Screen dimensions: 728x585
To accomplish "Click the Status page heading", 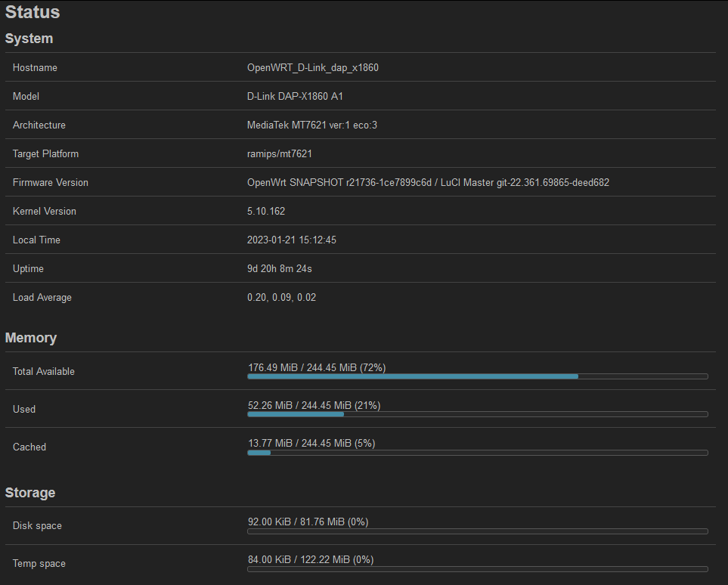I will coord(33,12).
